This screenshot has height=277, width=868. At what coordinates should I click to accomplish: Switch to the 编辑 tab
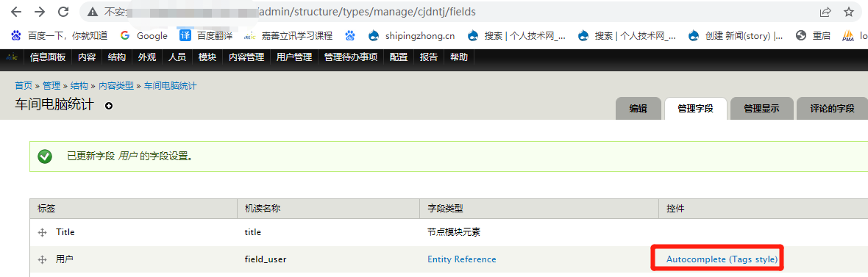(x=638, y=109)
